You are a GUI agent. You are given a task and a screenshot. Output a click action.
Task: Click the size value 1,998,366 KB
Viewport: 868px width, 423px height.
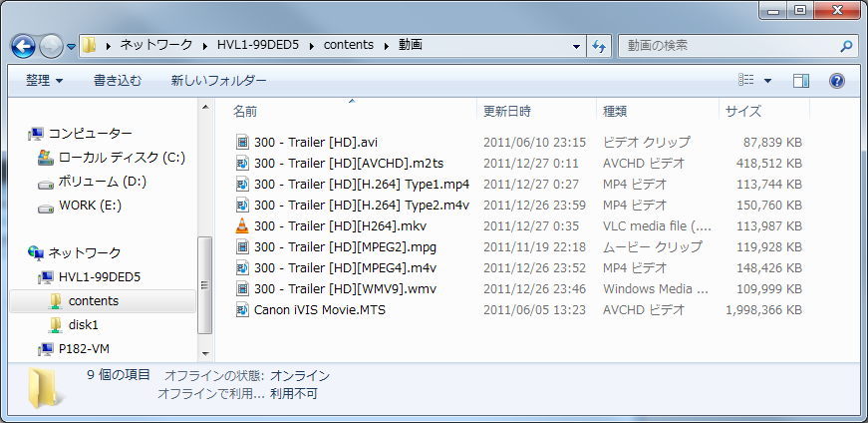(x=764, y=310)
